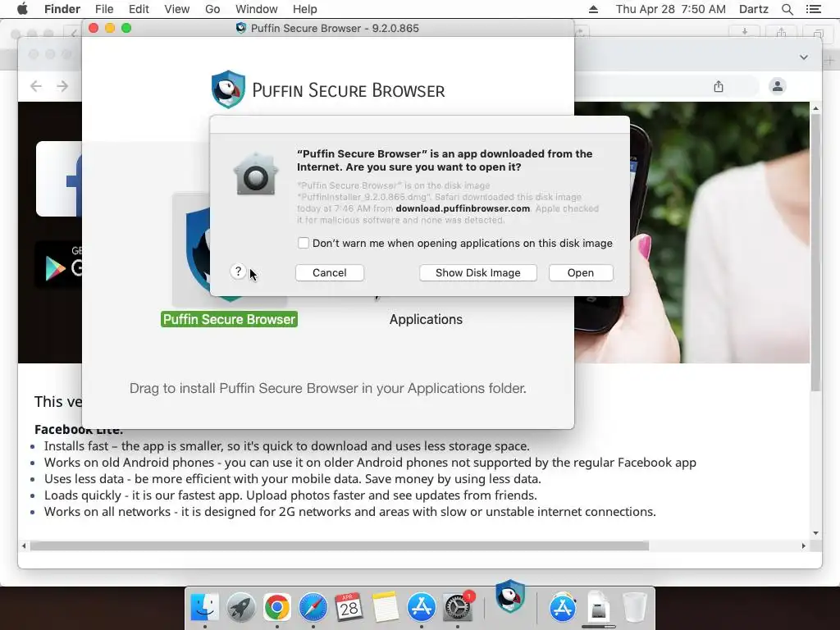Click the Gatekeeper security icon in dialog
The image size is (840, 630).
point(256,174)
